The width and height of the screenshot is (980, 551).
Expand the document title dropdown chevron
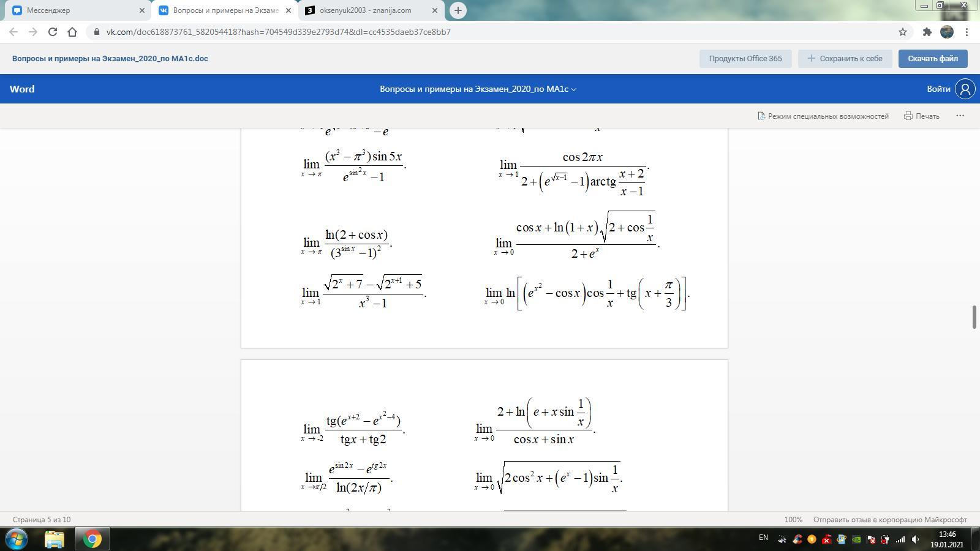[x=574, y=89]
